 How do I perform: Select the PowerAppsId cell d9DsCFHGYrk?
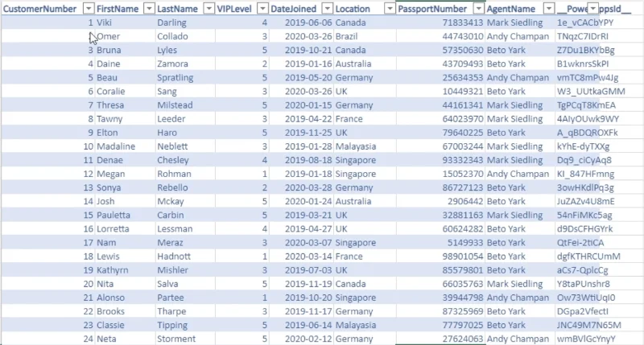coord(585,228)
